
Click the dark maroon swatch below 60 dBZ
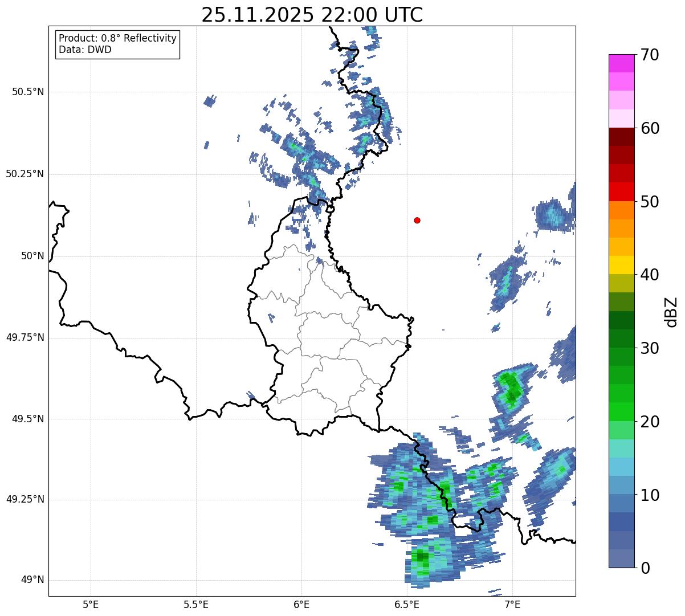pos(621,137)
